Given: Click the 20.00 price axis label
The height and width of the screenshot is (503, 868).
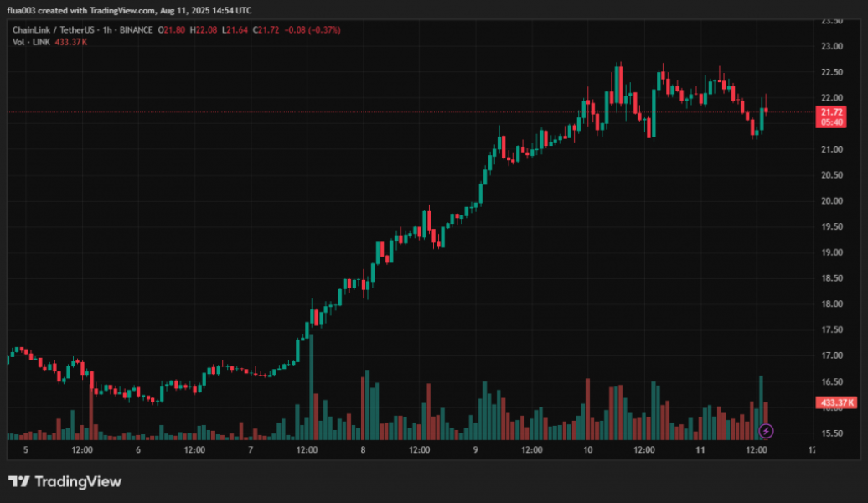Looking at the screenshot, I should 831,201.
